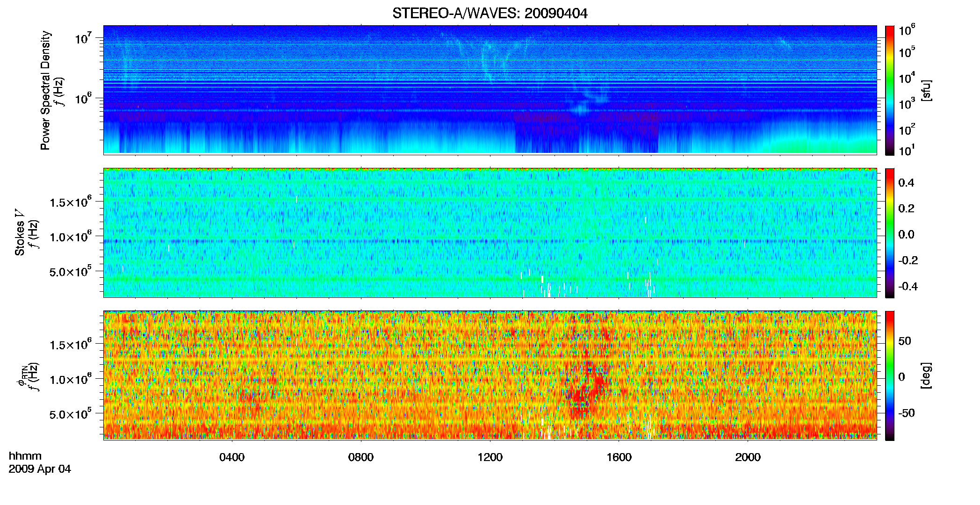This screenshot has width=980, height=505.
Task: Click the "1600" time tick label
Action: [x=619, y=457]
